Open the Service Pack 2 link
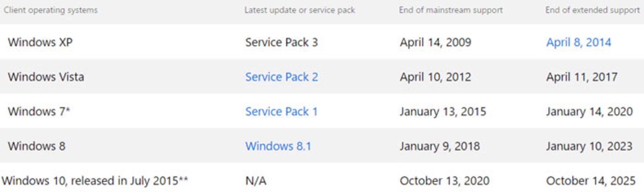This screenshot has width=644, height=192. [x=281, y=77]
